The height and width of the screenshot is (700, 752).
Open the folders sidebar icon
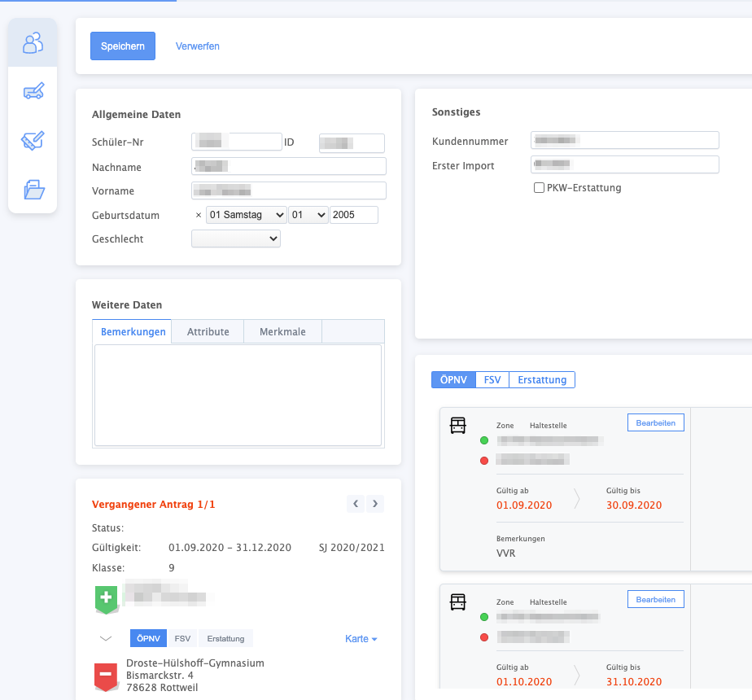(x=33, y=189)
